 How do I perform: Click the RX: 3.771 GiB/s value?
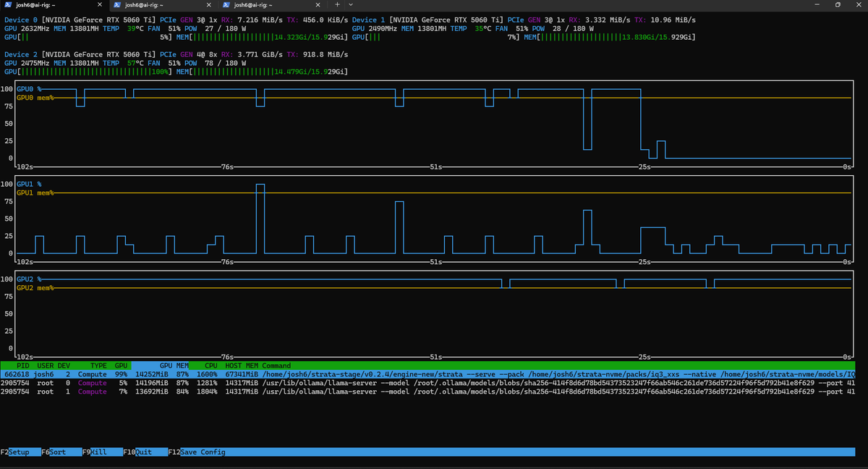click(x=252, y=54)
